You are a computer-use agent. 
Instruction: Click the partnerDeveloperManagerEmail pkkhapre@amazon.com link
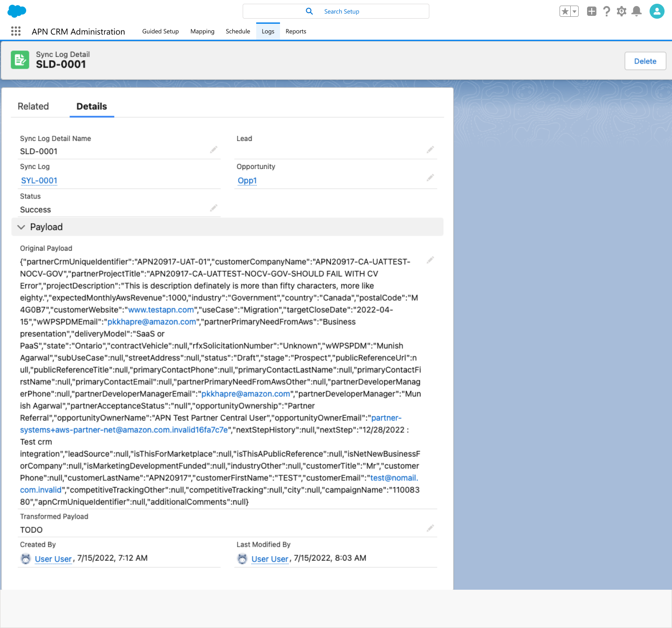coord(245,394)
